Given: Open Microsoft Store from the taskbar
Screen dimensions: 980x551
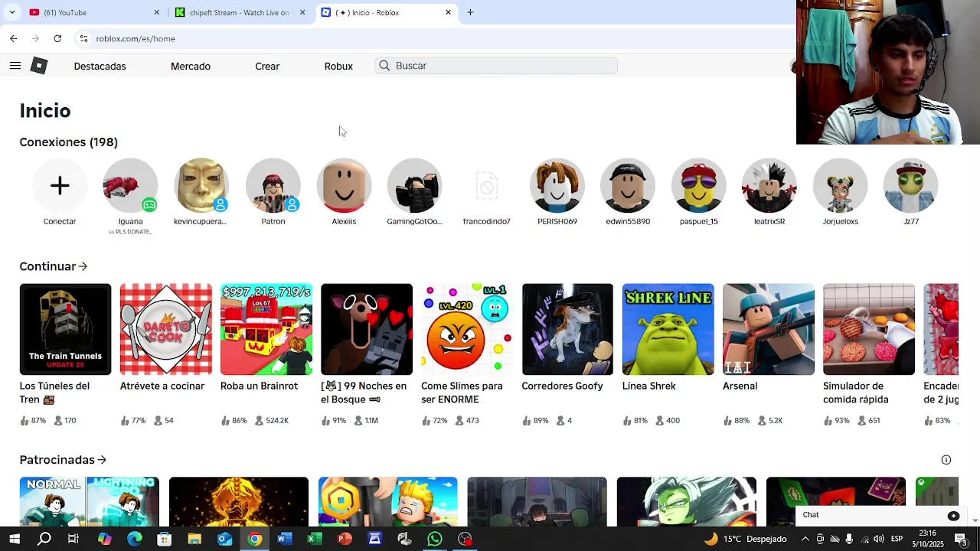Looking at the screenshot, I should (164, 539).
